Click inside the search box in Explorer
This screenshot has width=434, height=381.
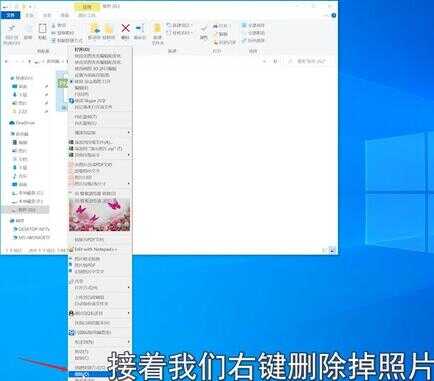click(x=310, y=61)
